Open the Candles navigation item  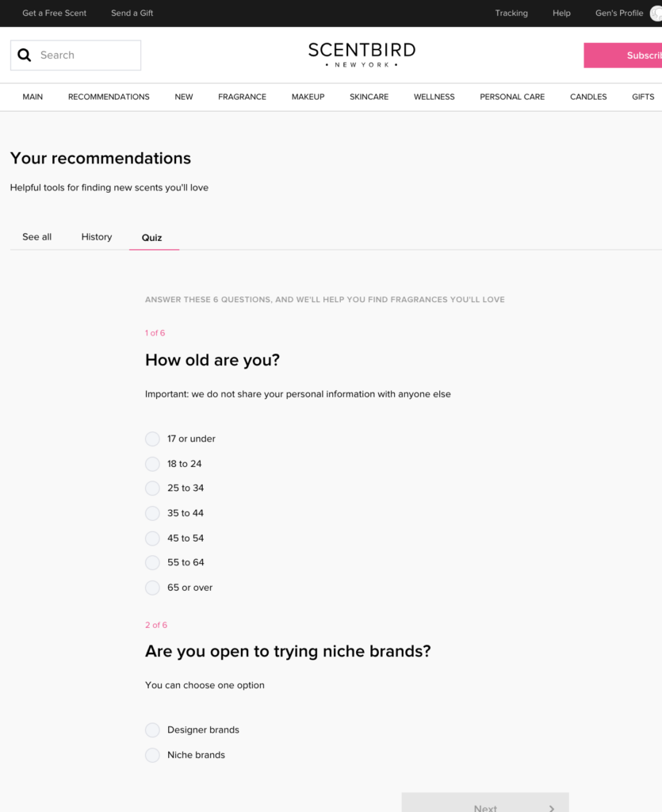coord(588,97)
